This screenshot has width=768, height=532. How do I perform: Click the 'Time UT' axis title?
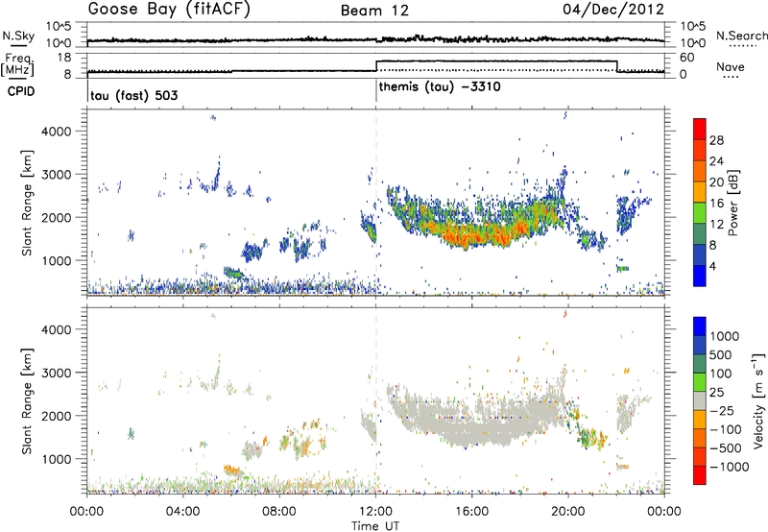coord(375,526)
